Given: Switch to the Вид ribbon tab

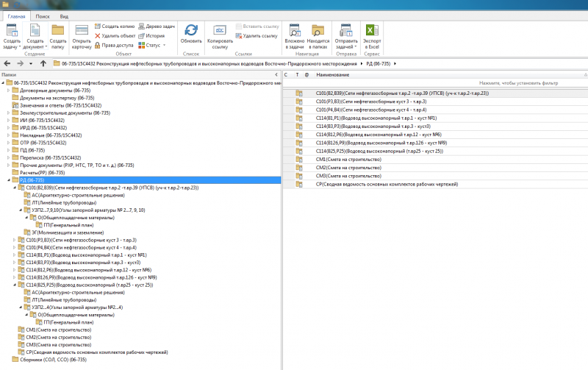Looking at the screenshot, I should coord(64,15).
